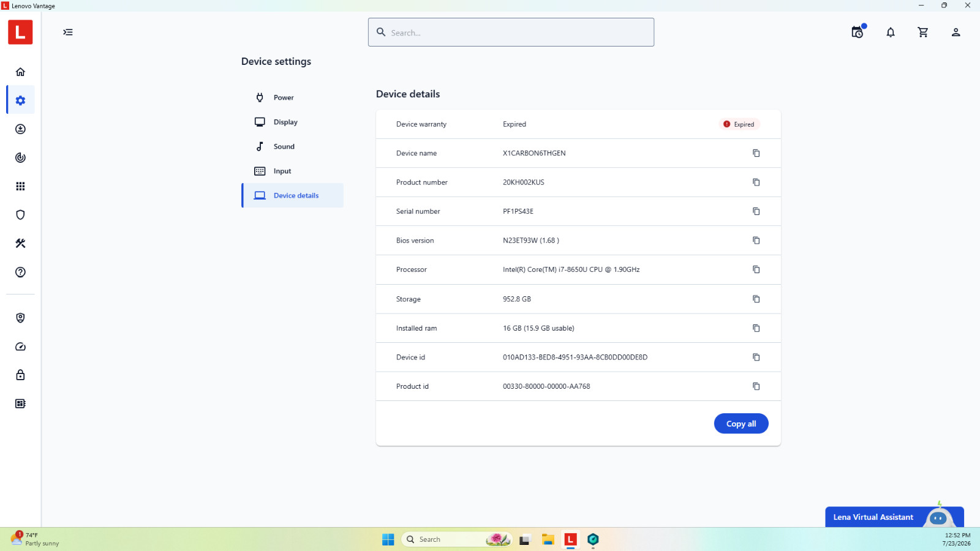The image size is (980, 551).
Task: Click the Device warranty label
Action: [421, 124]
